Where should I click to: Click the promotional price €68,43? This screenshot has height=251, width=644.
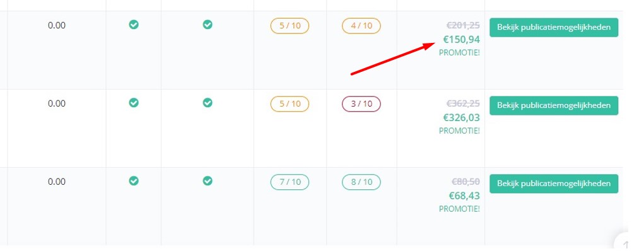click(464, 196)
